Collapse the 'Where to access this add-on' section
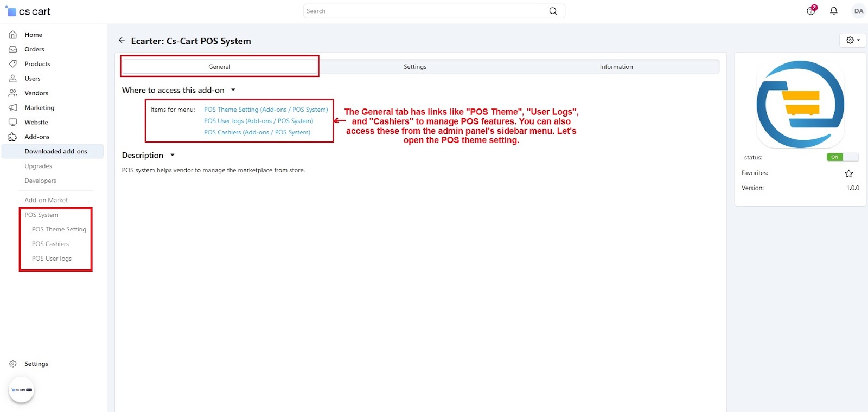This screenshot has width=868, height=412. (x=233, y=90)
